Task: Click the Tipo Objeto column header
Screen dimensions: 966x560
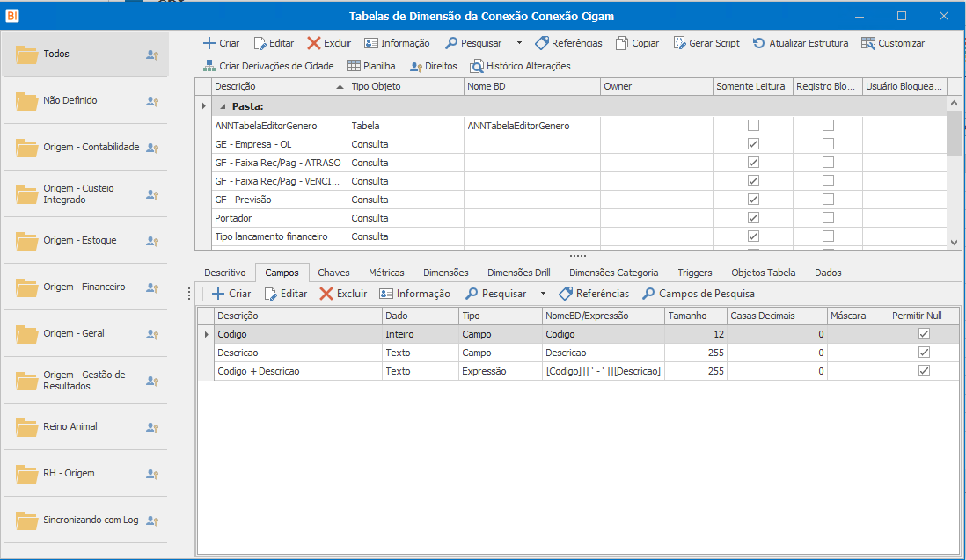Action: click(406, 87)
